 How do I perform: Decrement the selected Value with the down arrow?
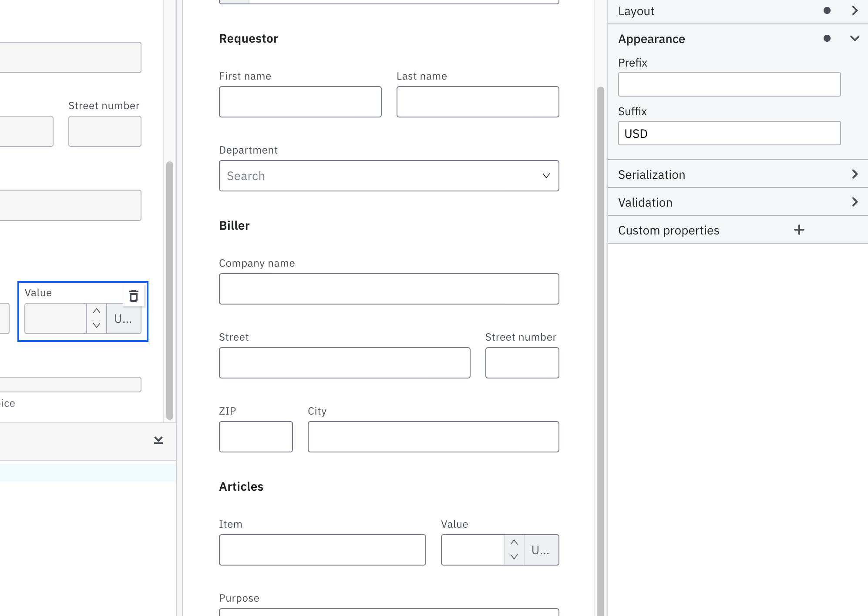tap(97, 325)
